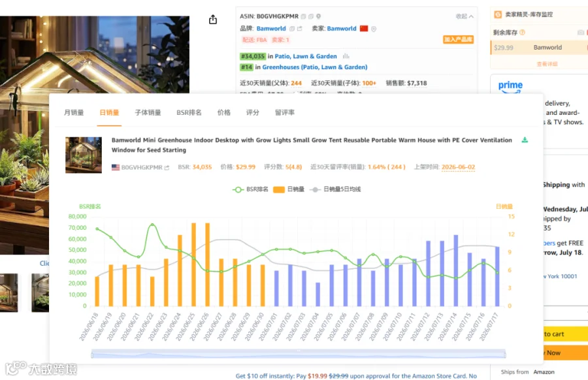Click the seller link Bamworld
The width and height of the screenshot is (588, 380).
[342, 29]
